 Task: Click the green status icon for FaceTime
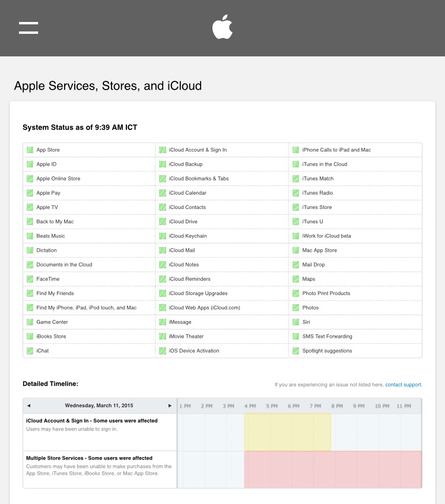(30, 279)
